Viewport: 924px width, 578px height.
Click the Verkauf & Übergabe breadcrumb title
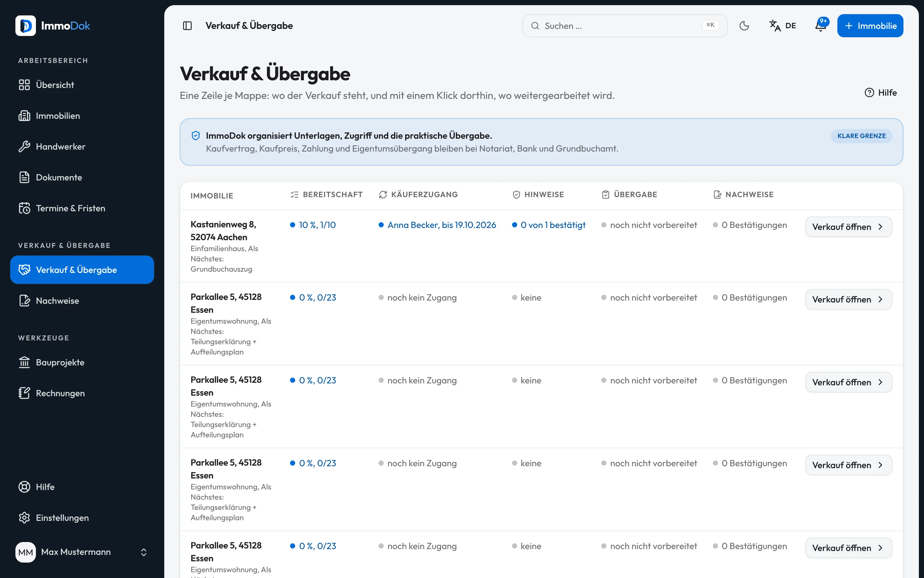pyautogui.click(x=249, y=26)
